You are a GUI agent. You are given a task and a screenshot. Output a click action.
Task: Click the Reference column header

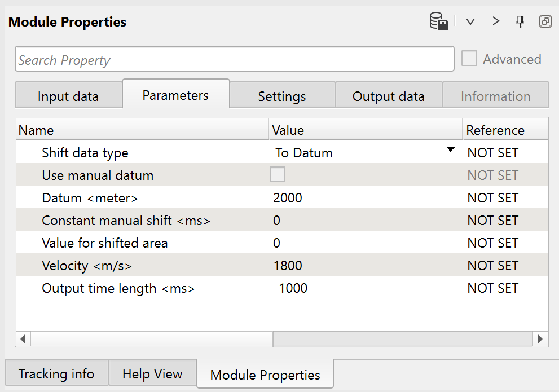495,130
